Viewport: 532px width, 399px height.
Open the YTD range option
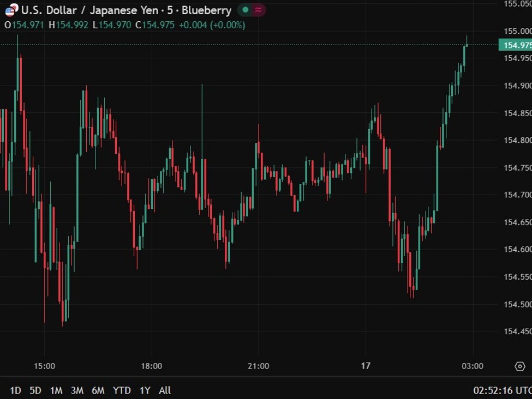click(x=122, y=390)
